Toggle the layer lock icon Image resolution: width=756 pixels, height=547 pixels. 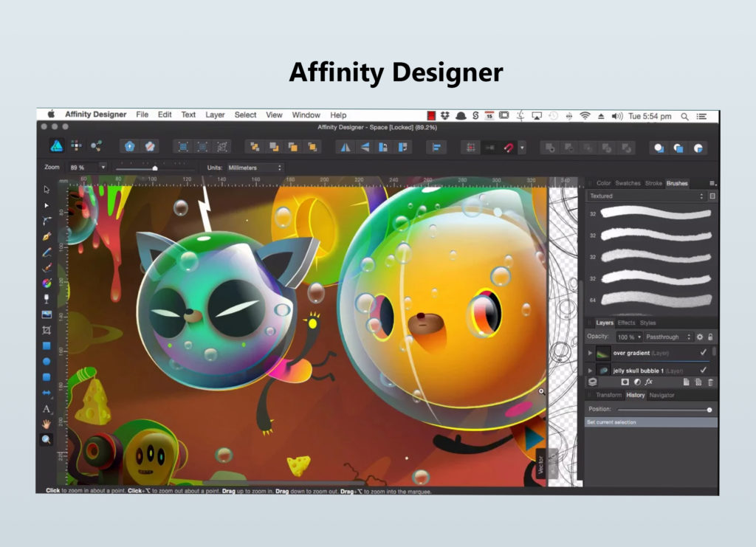710,337
